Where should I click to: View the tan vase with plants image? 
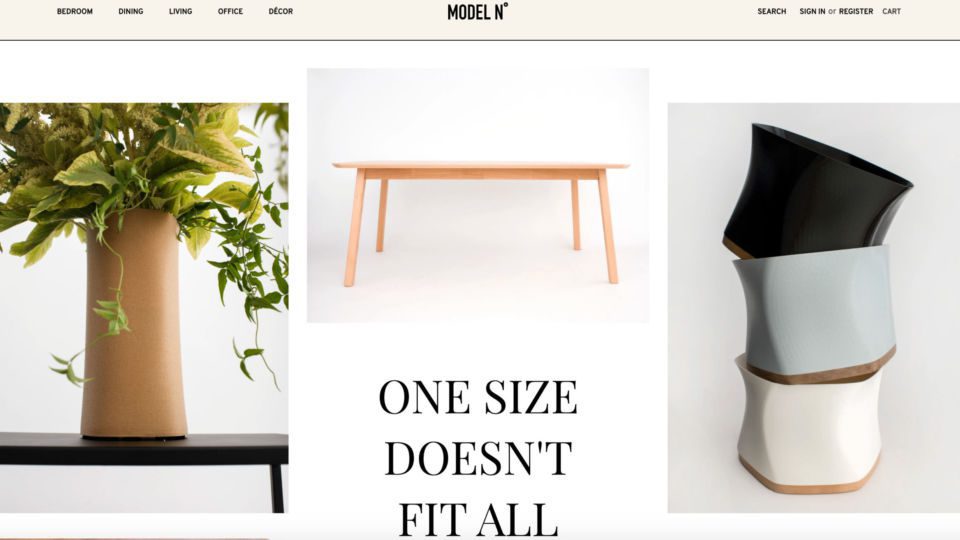[144, 307]
